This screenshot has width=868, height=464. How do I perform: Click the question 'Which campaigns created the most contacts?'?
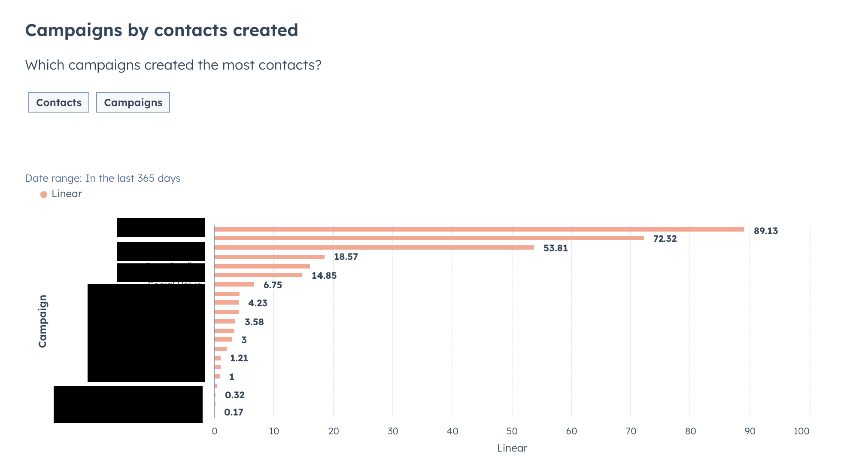coord(173,65)
